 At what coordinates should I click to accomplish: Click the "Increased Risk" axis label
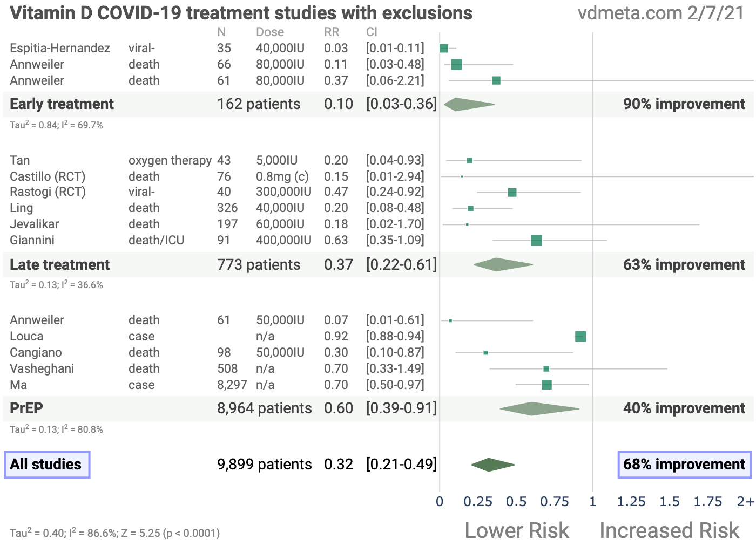(669, 530)
